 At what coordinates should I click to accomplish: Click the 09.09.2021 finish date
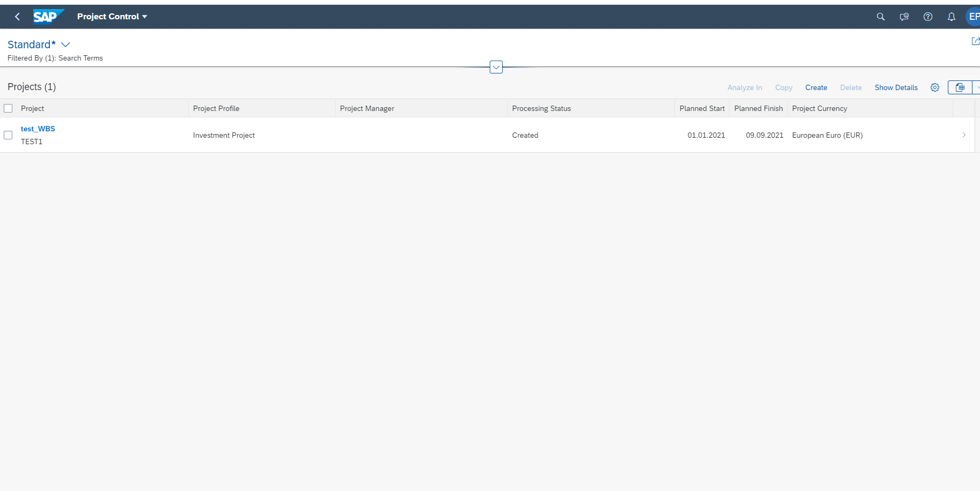click(764, 135)
